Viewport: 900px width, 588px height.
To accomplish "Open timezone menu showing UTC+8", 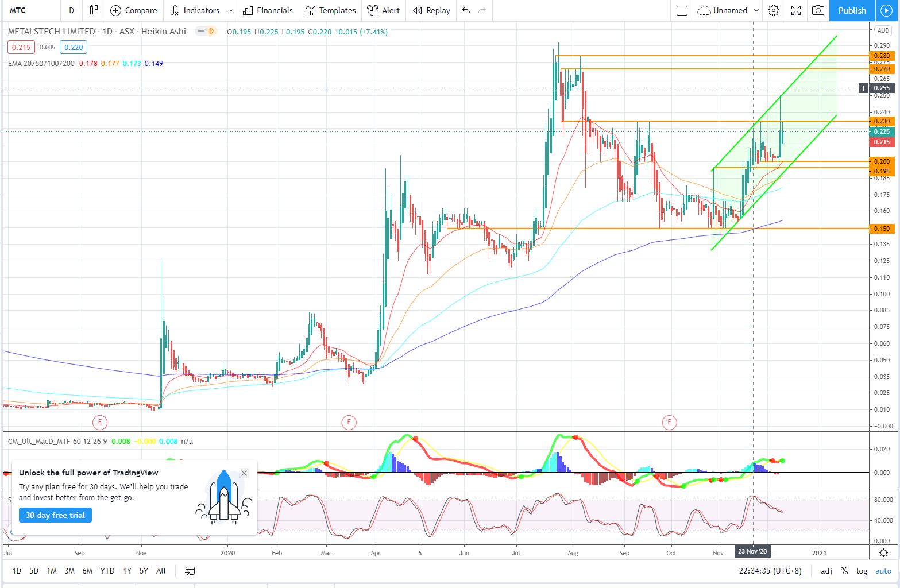I will (x=770, y=571).
